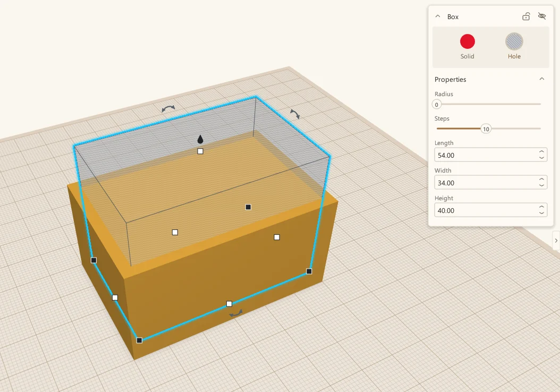
Task: Increase Length with the up arrow
Action: 541,152
